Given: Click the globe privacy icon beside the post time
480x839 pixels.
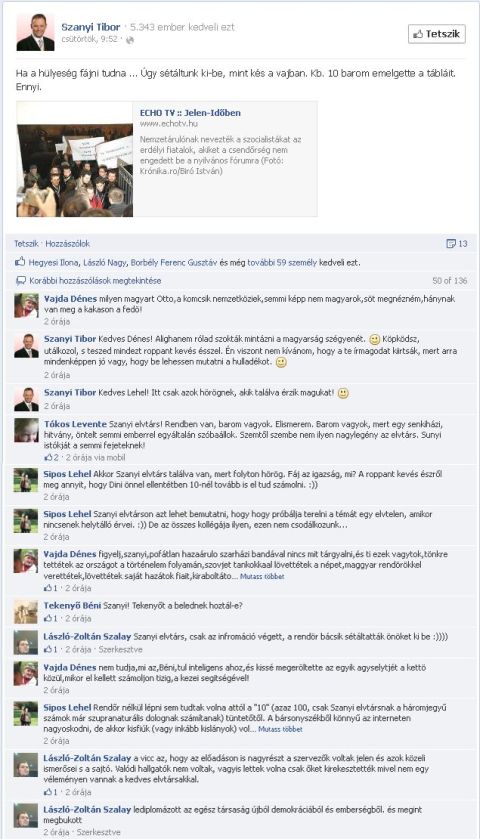Looking at the screenshot, I should (130, 40).
